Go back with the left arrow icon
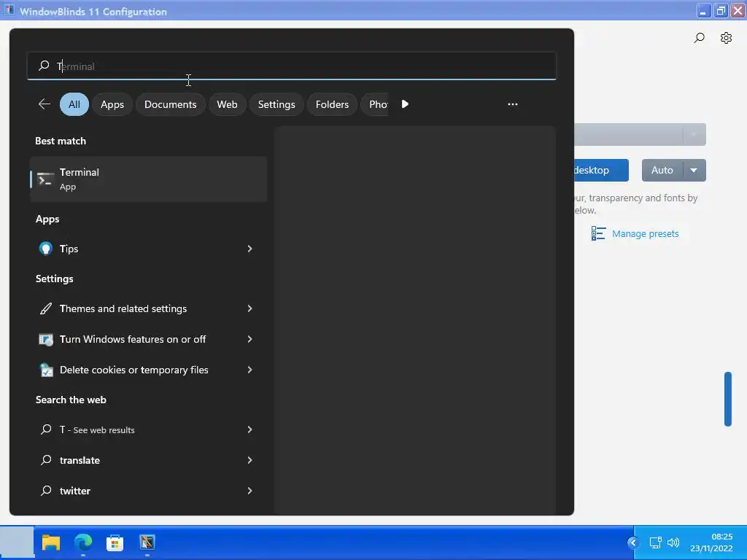Image resolution: width=747 pixels, height=560 pixels. 44,104
